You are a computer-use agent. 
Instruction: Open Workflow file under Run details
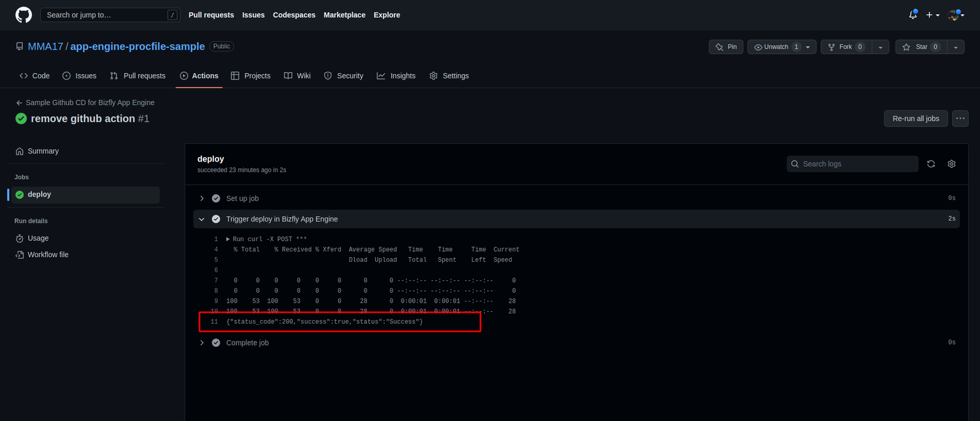point(48,255)
